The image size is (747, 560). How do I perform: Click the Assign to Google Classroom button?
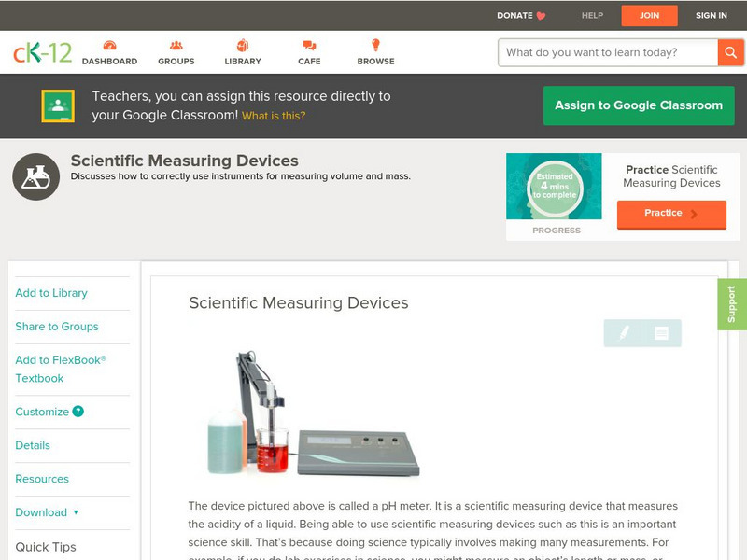639,105
